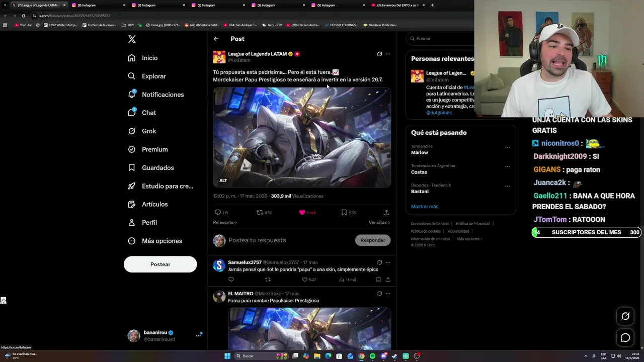Toggle bookmark on post with 555 saves

tap(349, 212)
